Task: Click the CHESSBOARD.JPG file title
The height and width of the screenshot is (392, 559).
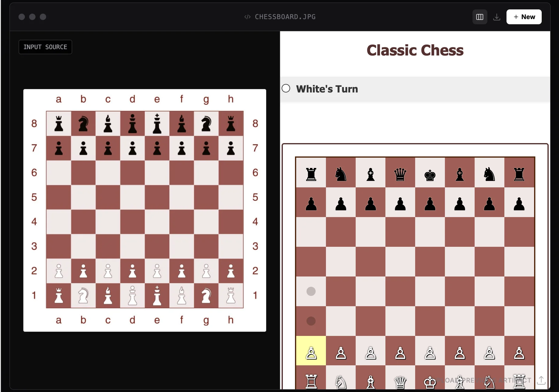Action: coord(285,17)
